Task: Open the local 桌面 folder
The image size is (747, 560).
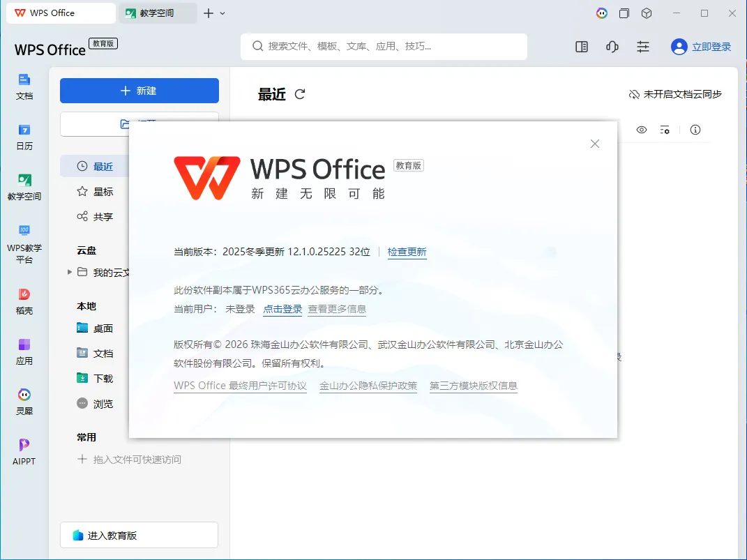Action: 94,328
